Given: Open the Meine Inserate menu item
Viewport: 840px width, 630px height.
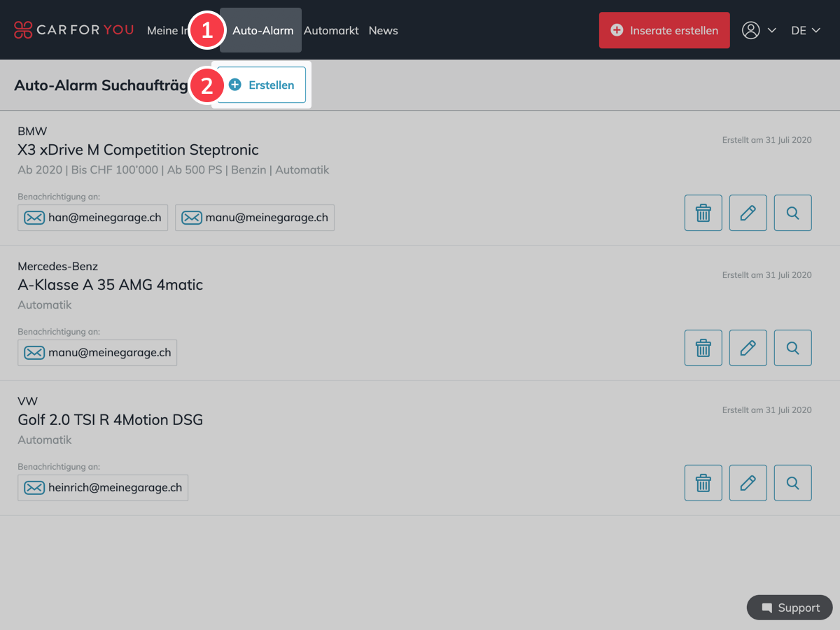Looking at the screenshot, I should (x=167, y=31).
